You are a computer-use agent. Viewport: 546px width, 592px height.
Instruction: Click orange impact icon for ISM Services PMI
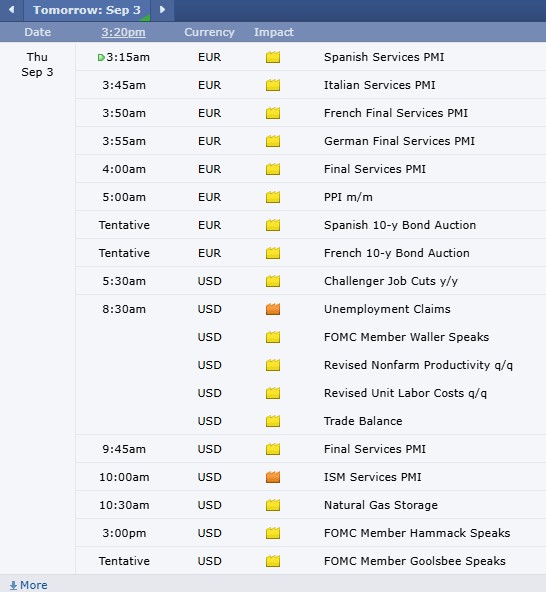pos(273,477)
